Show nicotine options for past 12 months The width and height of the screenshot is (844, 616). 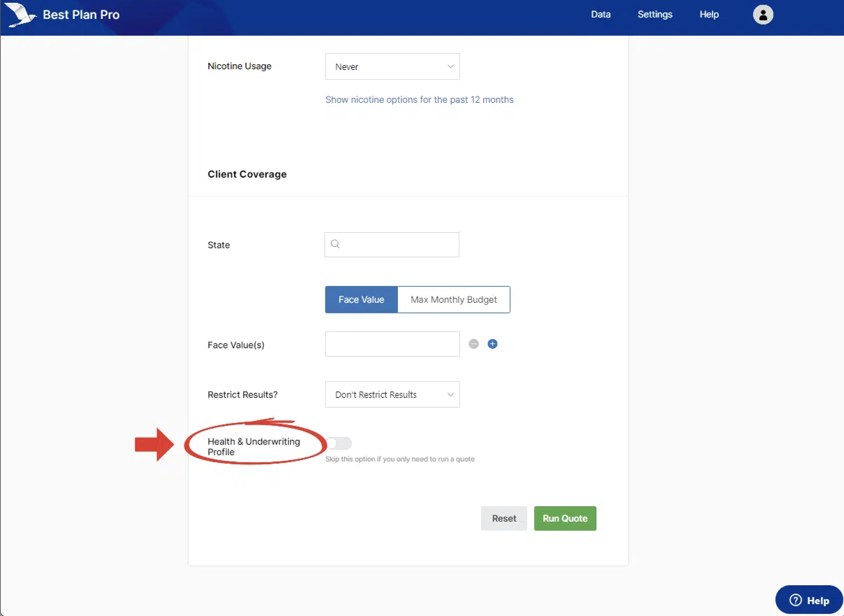point(419,100)
